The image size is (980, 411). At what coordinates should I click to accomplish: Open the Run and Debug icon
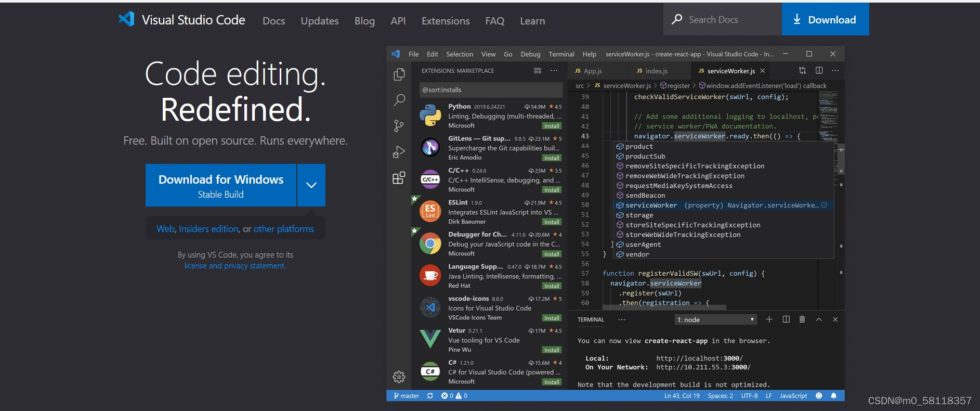[x=399, y=152]
